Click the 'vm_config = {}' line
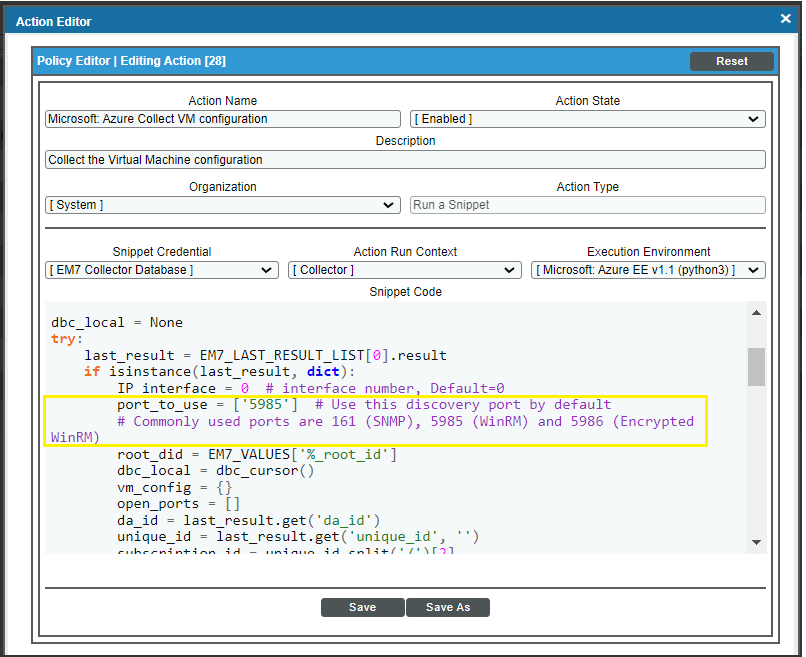The width and height of the screenshot is (806, 657). point(174,487)
